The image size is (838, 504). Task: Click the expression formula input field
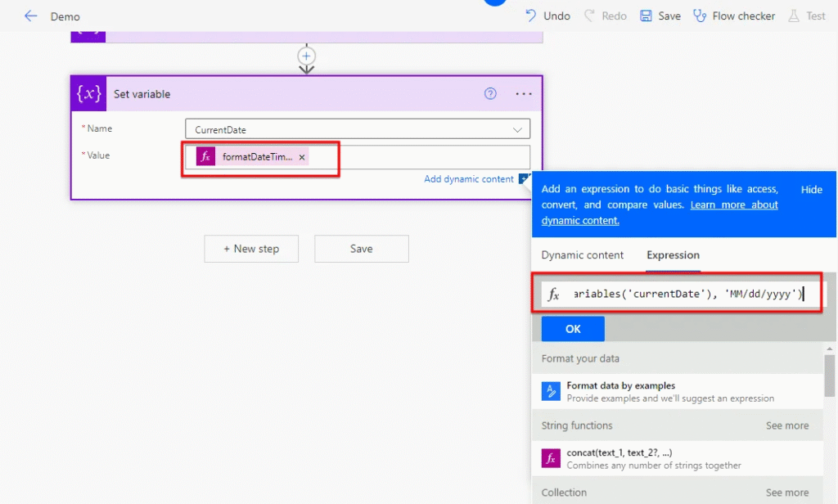point(686,295)
